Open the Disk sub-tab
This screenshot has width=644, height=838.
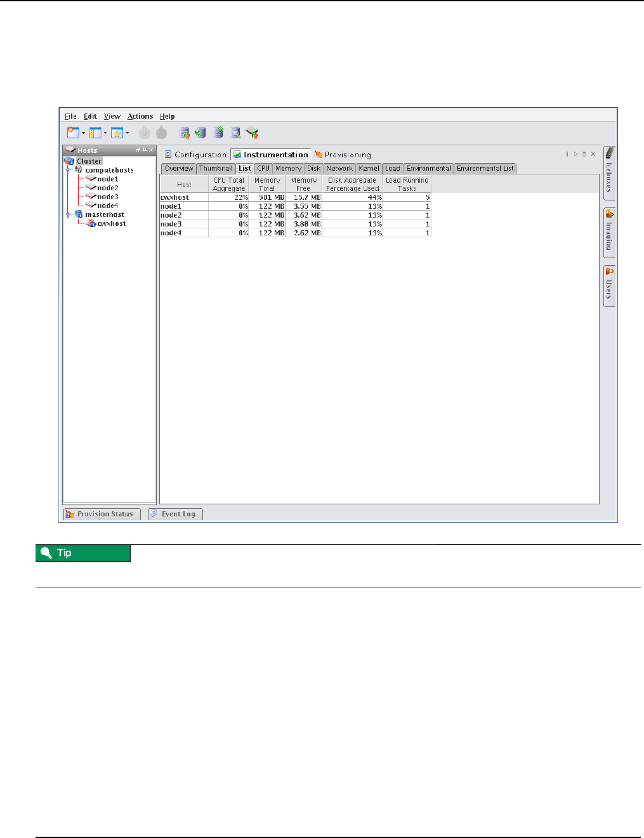coord(314,168)
